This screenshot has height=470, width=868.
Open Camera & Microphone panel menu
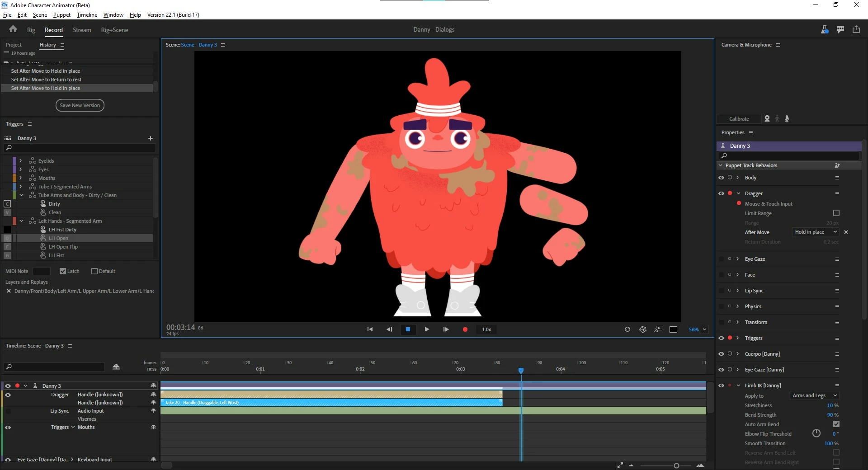(778, 45)
